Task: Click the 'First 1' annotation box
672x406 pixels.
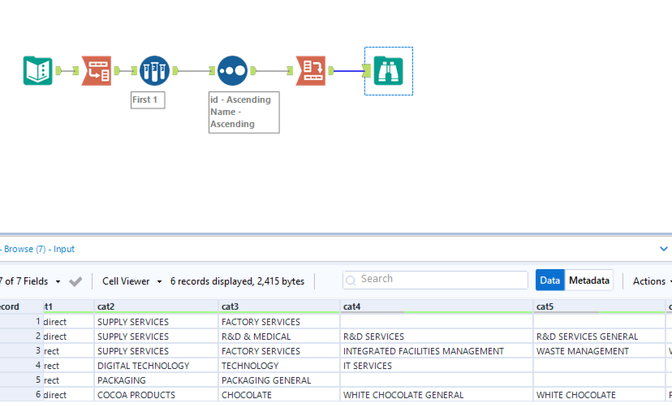Action: 148,100
